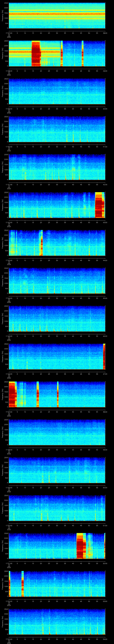Click the 17:44:00 start time label

click(9, 298)
